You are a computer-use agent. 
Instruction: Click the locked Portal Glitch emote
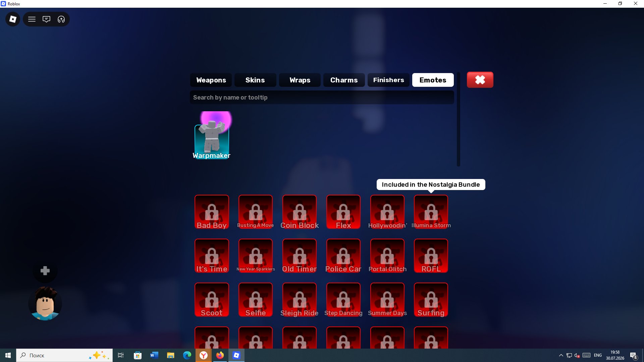point(387,256)
